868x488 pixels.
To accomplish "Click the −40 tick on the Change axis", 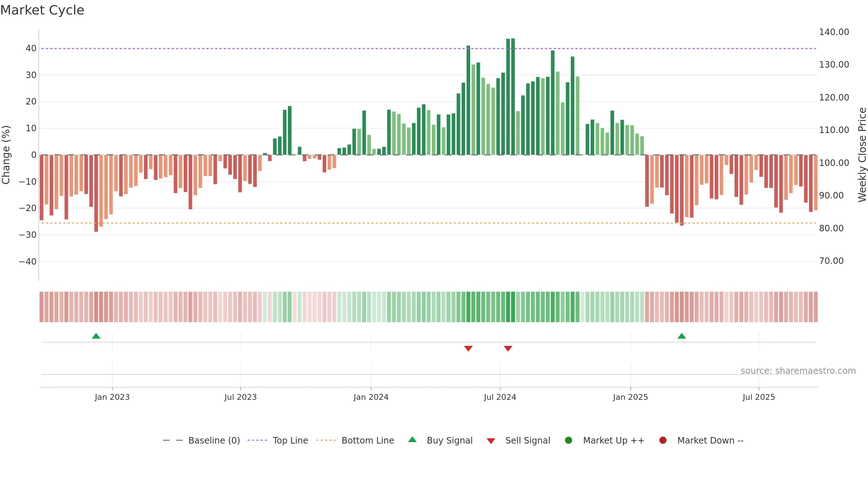I will point(28,261).
